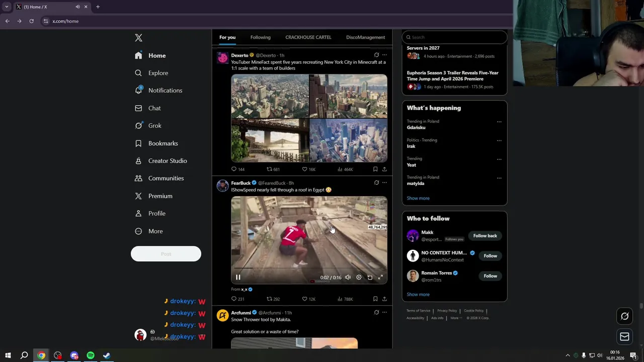Open Spotify from the taskbar
644x362 pixels.
(91, 355)
